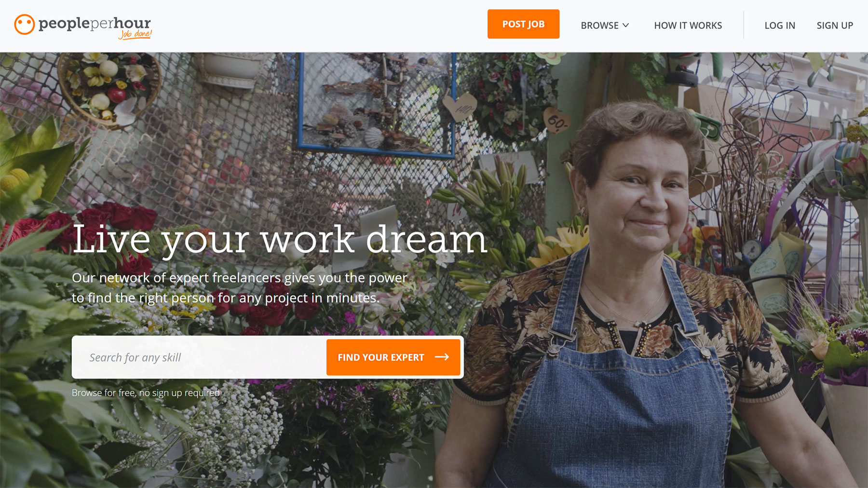Click 'Browse for free, no sign up required' text

click(146, 393)
